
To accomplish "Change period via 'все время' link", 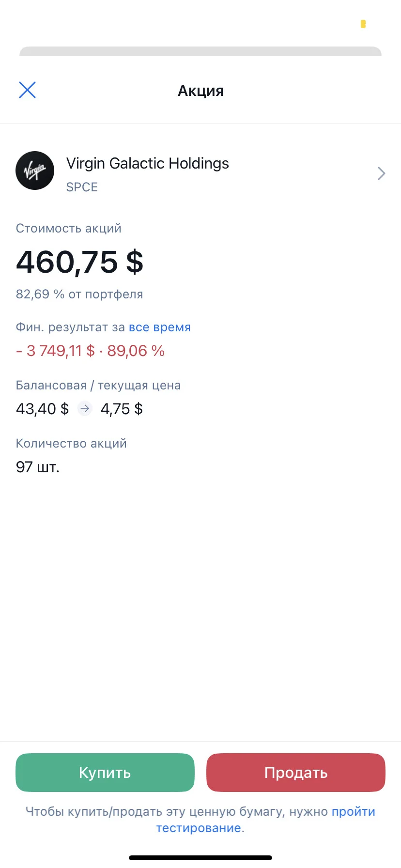I will click(159, 327).
